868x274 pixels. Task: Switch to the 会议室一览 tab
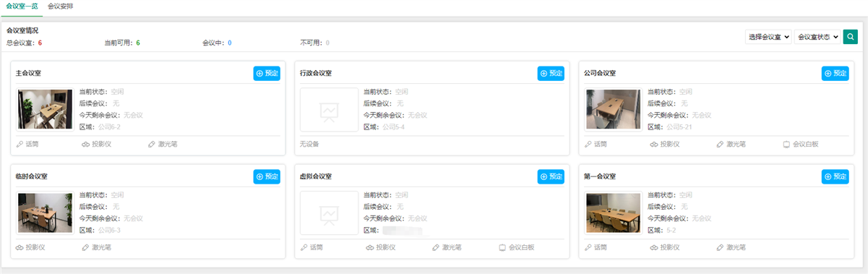pyautogui.click(x=22, y=6)
